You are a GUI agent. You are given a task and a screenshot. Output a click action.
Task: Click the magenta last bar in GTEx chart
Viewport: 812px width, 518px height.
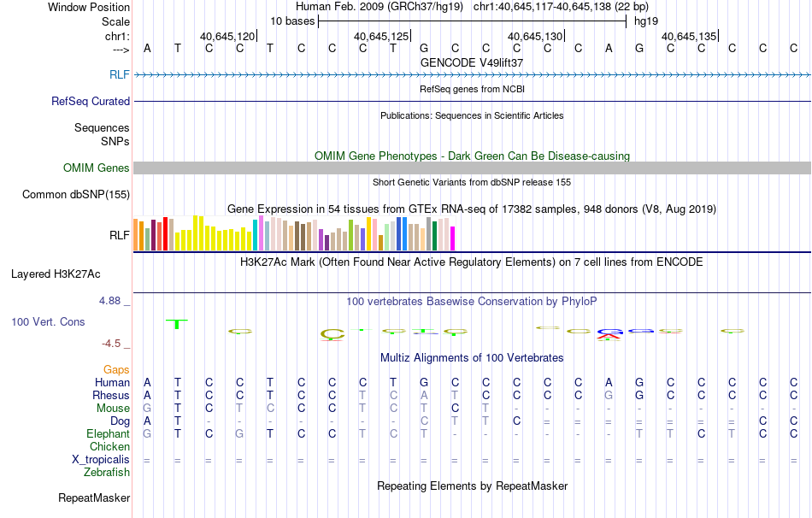pos(452,238)
